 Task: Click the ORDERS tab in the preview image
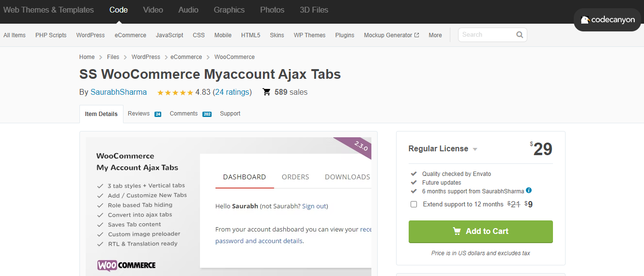click(x=295, y=177)
